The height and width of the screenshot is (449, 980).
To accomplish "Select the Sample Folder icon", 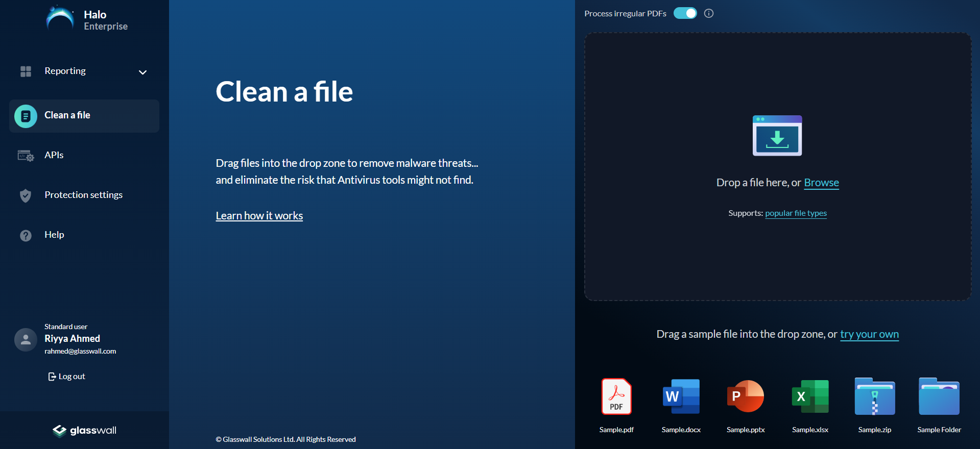I will point(939,396).
